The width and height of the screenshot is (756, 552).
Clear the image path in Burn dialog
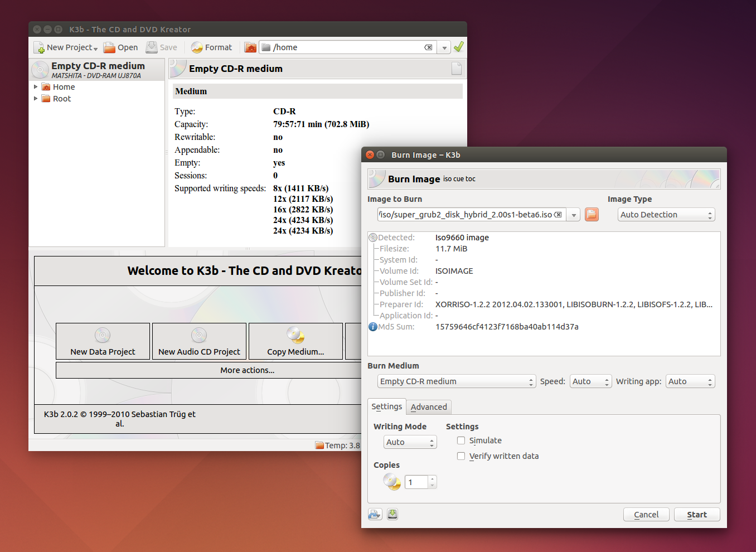(x=558, y=215)
